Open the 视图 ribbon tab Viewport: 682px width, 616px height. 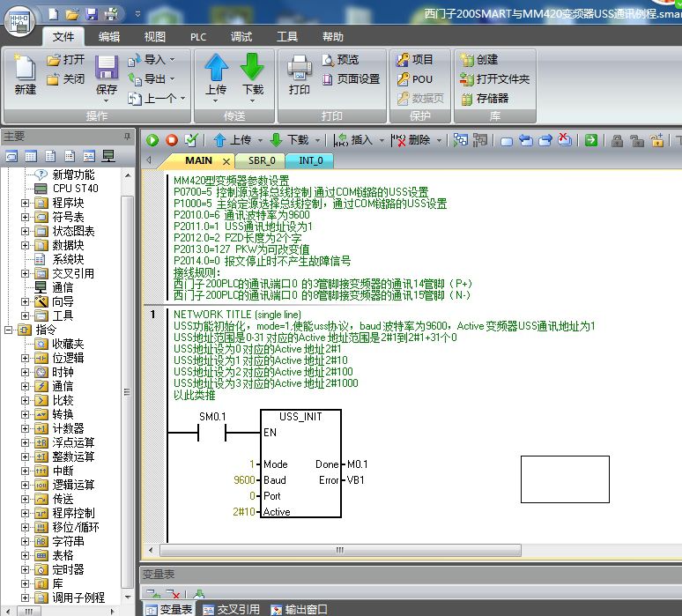[155, 37]
